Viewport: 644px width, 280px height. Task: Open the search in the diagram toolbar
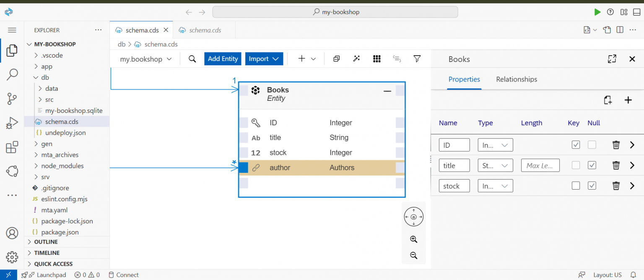[192, 59]
